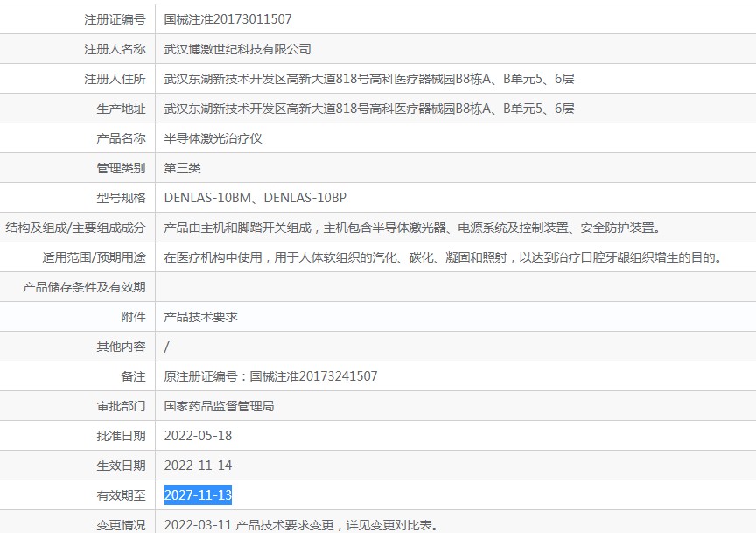Click the value 国家药品监督管理局
Image resolution: width=756 pixels, height=533 pixels.
[x=219, y=406]
